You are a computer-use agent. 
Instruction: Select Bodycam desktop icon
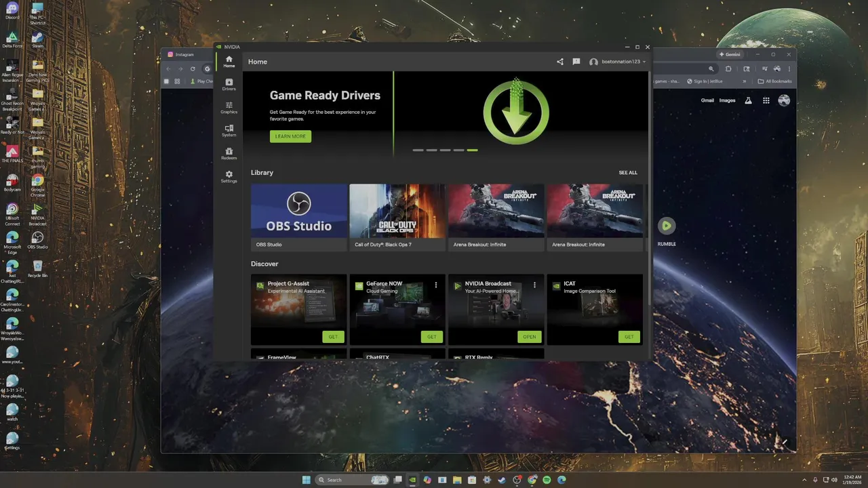12,182
